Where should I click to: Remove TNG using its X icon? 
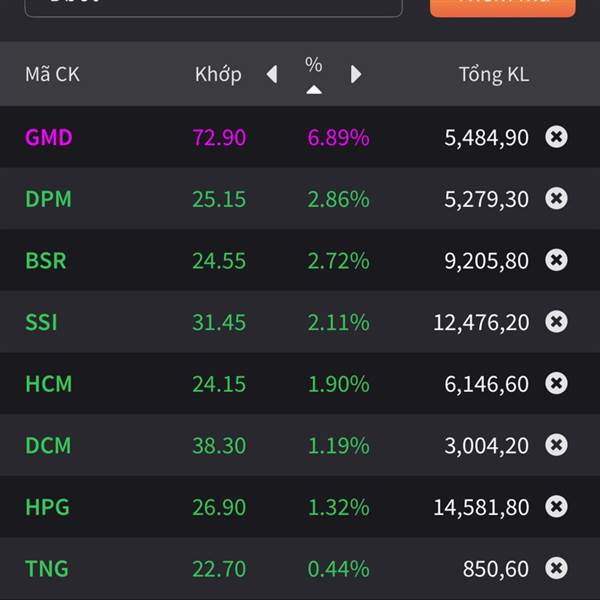[556, 568]
